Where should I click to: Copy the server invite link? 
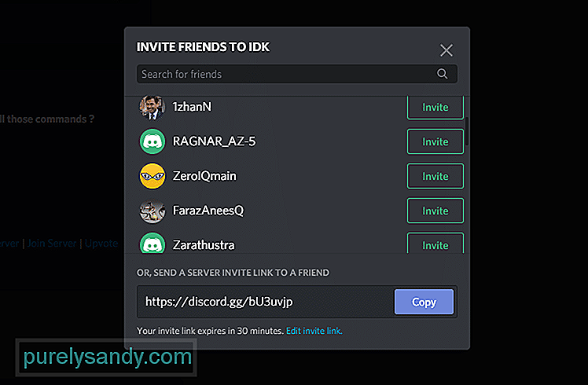click(424, 302)
